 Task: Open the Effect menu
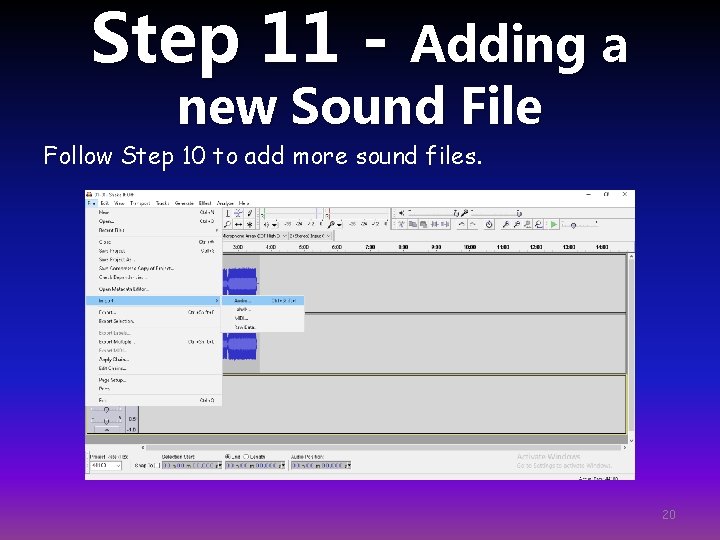pos(205,203)
